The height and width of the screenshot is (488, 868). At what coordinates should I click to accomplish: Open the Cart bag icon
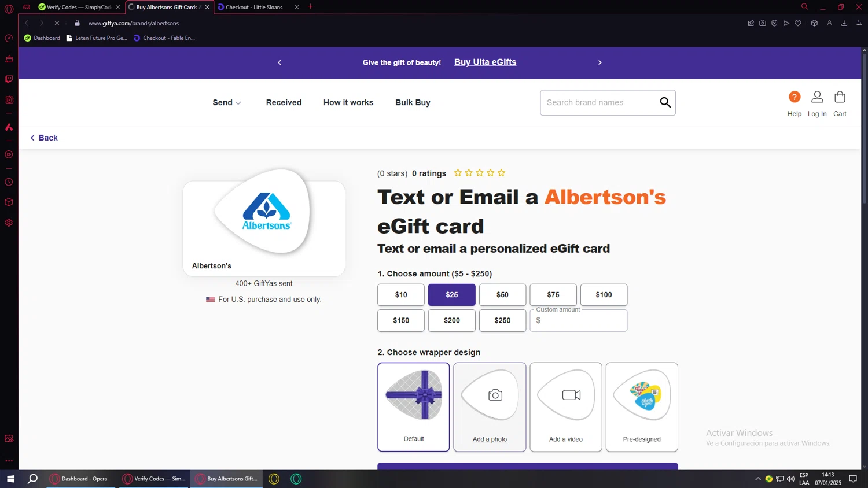point(840,97)
